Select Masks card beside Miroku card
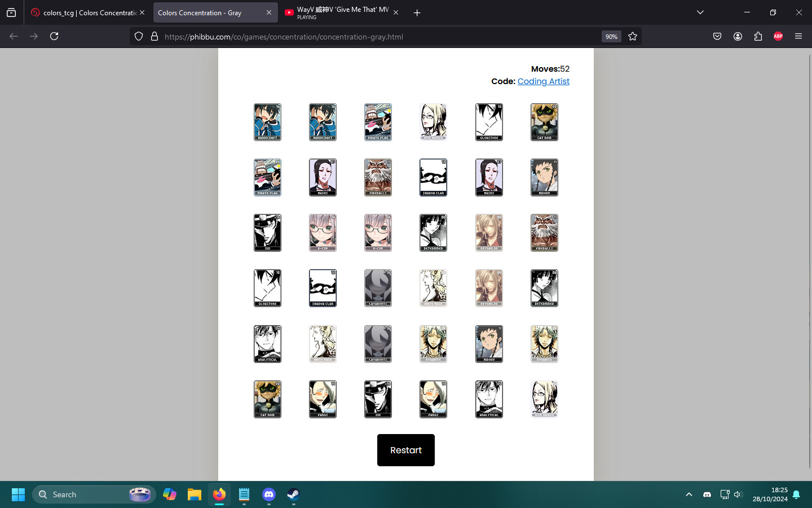The width and height of the screenshot is (812, 508). point(489,177)
